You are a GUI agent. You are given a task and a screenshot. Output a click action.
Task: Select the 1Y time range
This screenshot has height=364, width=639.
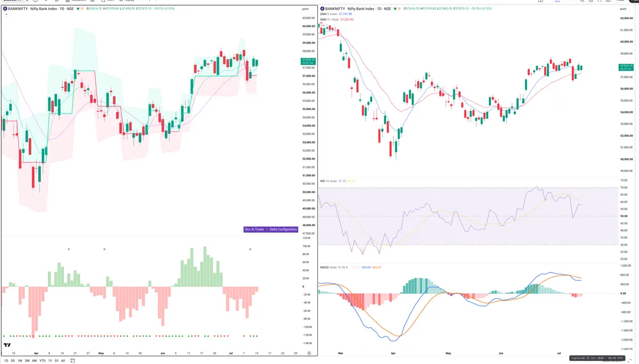point(50,360)
